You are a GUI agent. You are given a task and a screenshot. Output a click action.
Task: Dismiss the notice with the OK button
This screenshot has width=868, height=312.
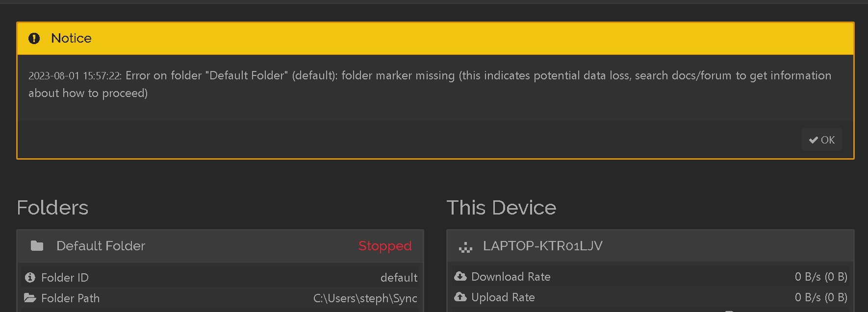(822, 140)
